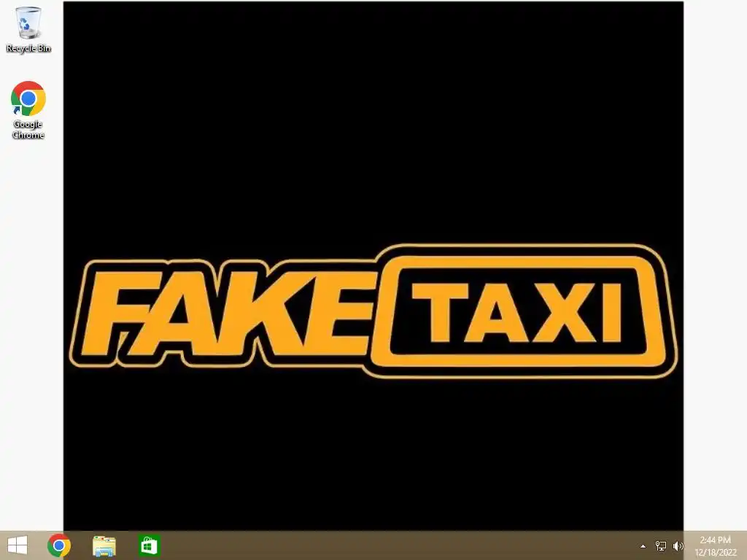Open the clock showing 2:44 PM
This screenshot has width=747, height=560.
716,546
